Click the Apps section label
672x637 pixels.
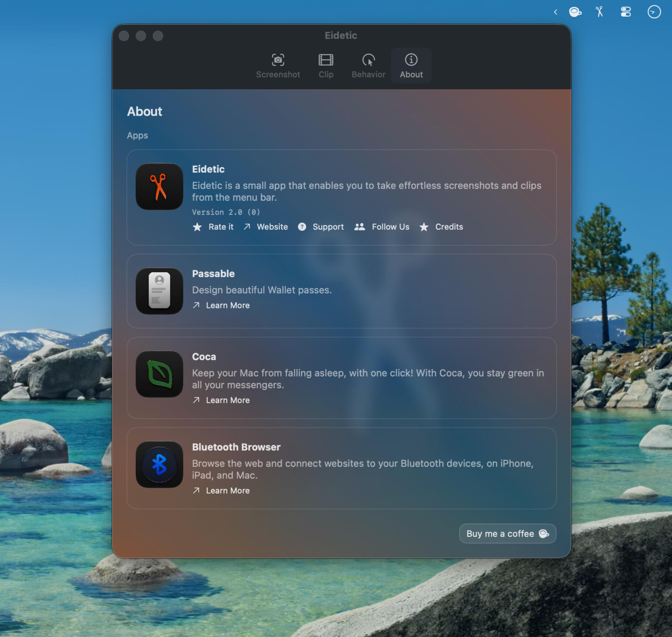pyautogui.click(x=137, y=136)
